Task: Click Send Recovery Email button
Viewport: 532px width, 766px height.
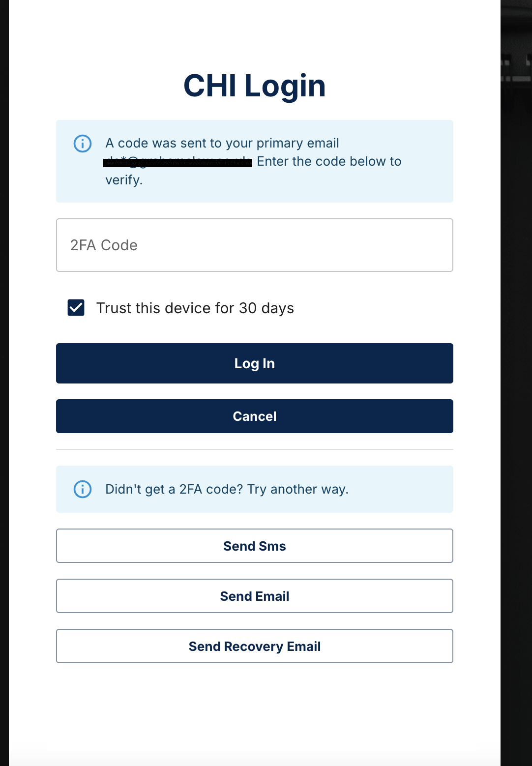Action: point(255,646)
